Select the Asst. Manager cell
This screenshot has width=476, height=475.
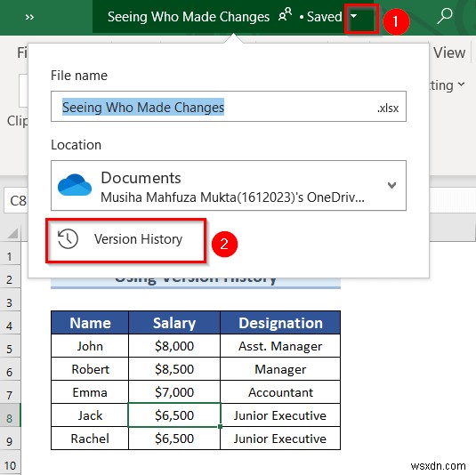click(280, 346)
